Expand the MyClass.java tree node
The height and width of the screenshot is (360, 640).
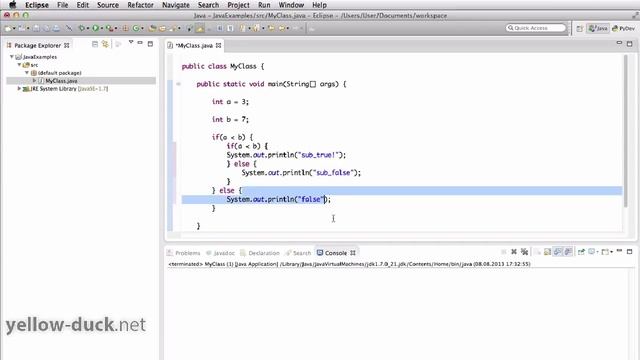(x=34, y=80)
